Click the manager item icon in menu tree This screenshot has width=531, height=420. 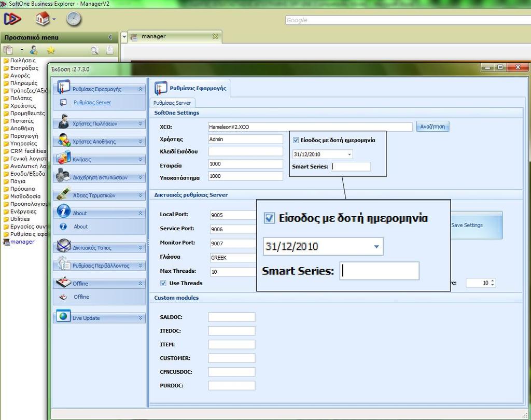(6, 242)
